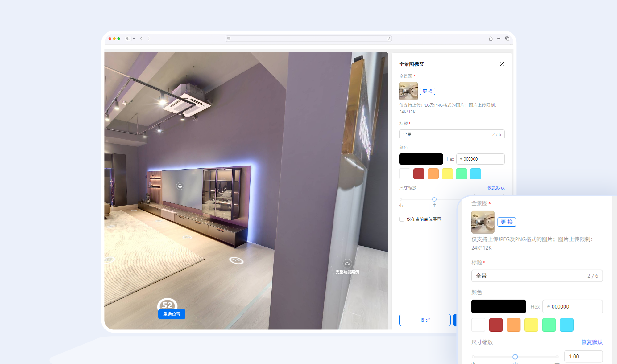617x364 pixels.
Task: Click the slider handle in zoomed panel
Action: (515, 357)
